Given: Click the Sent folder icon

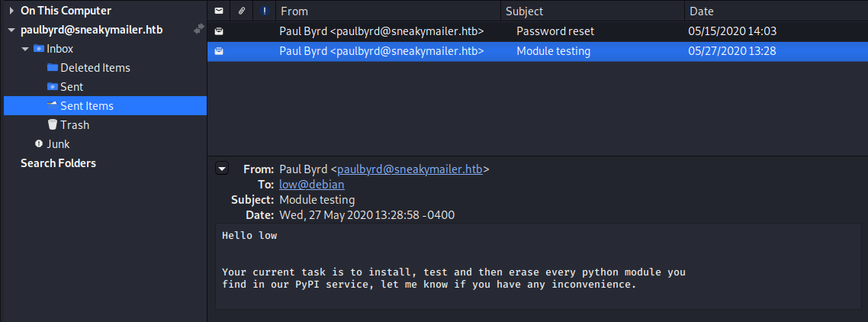Looking at the screenshot, I should (53, 87).
